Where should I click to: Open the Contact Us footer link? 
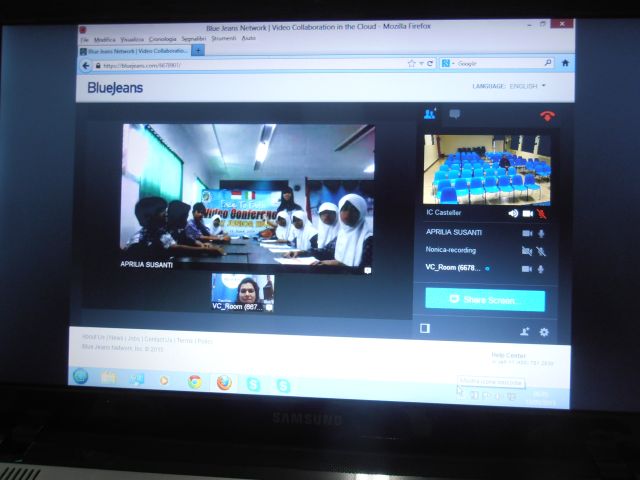point(159,340)
